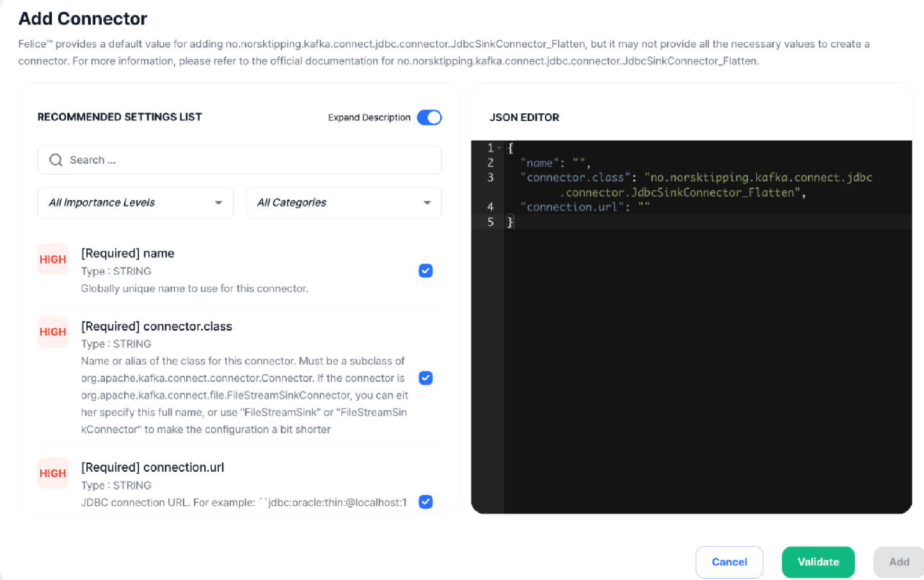Viewport: 924px width, 580px height.
Task: Select the [Required] connector.class setting title
Action: coord(157,326)
